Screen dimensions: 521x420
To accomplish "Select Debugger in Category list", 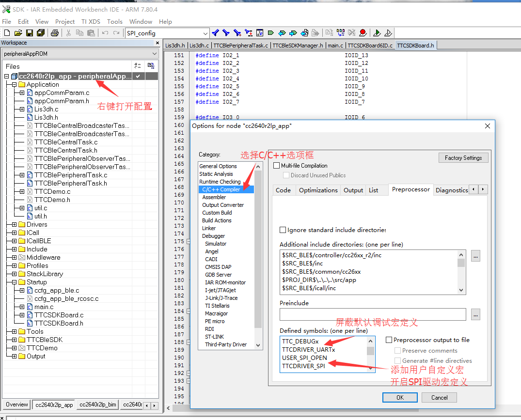I will point(213,236).
